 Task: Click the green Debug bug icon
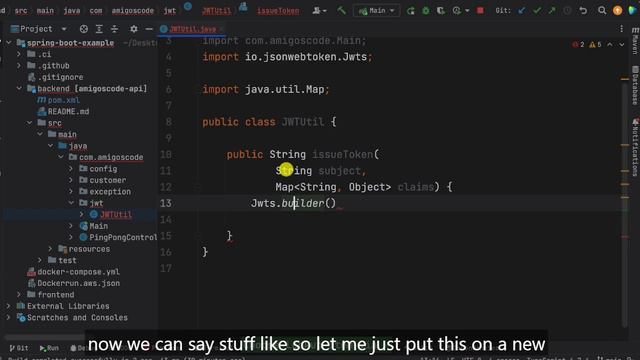(x=426, y=11)
